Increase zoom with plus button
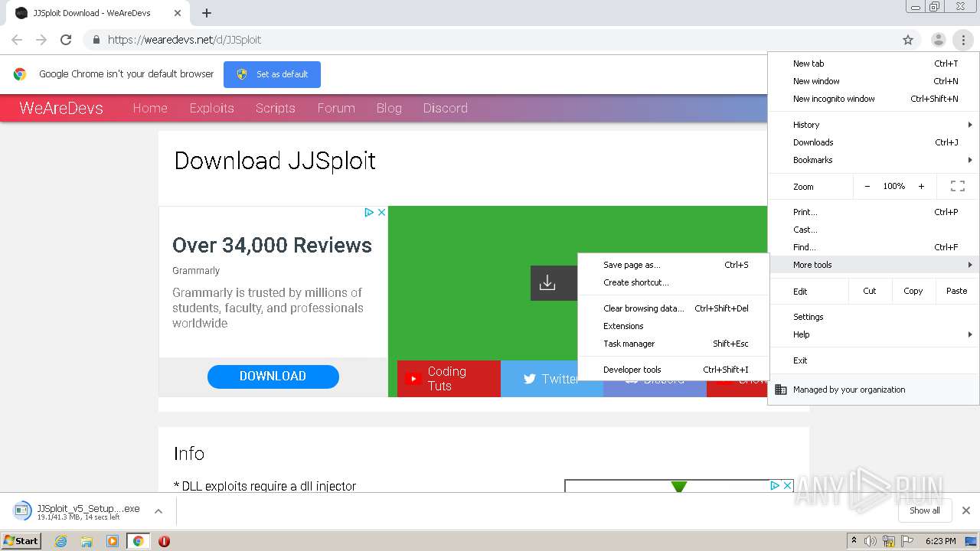 (x=921, y=186)
